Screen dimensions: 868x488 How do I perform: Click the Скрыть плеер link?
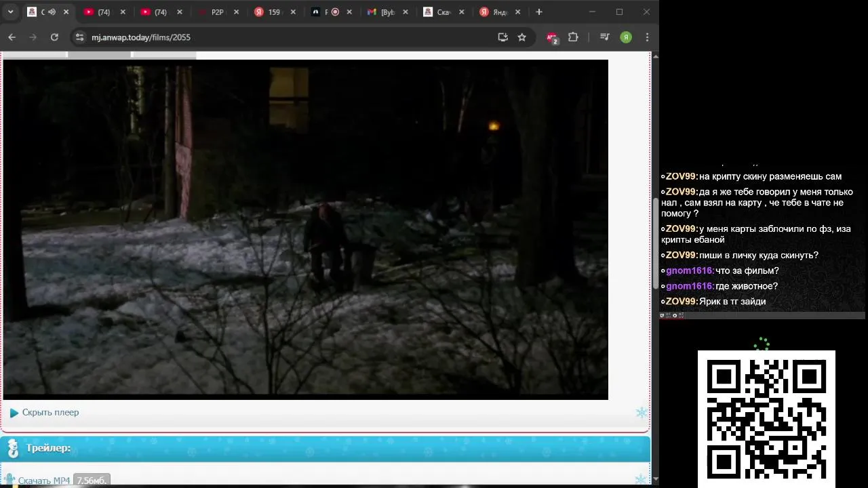click(x=50, y=412)
